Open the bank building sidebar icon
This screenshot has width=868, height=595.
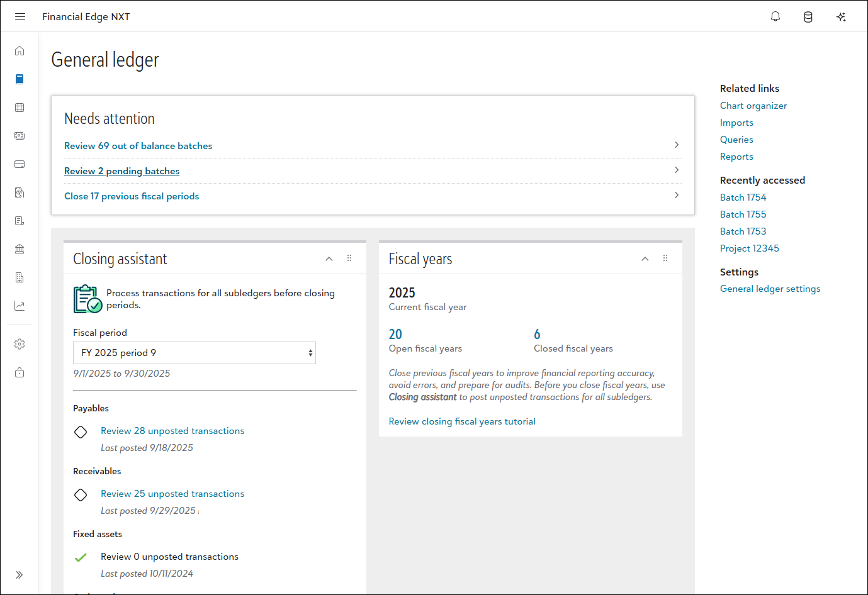click(20, 249)
